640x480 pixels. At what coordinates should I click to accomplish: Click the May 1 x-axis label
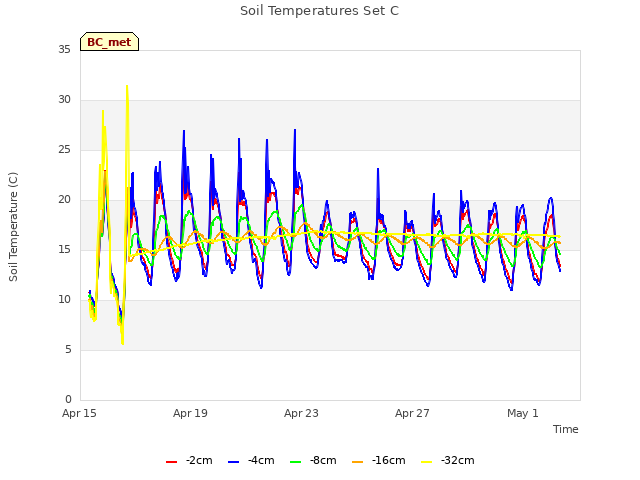pos(523,413)
